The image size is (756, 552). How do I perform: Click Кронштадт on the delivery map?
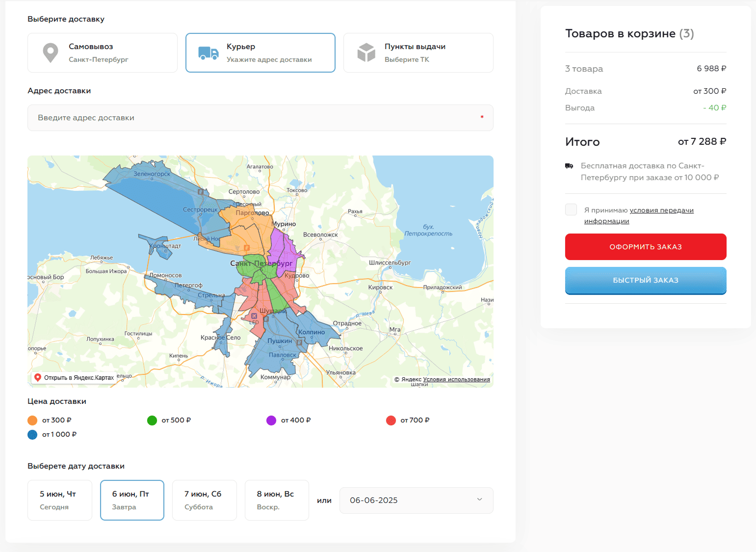point(165,246)
